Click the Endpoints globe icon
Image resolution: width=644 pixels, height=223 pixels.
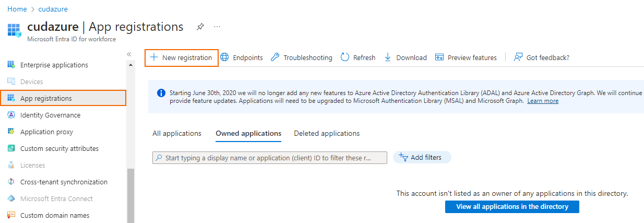tap(224, 57)
